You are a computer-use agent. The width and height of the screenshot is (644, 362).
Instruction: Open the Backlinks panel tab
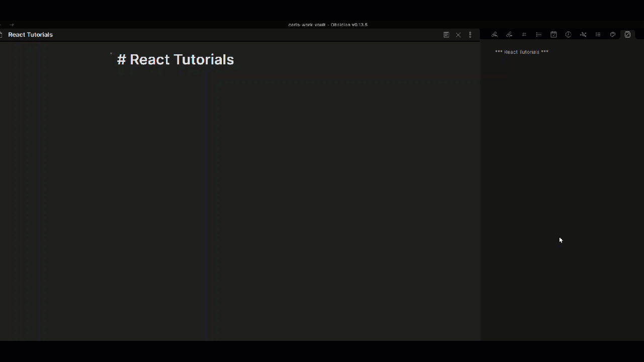click(495, 35)
